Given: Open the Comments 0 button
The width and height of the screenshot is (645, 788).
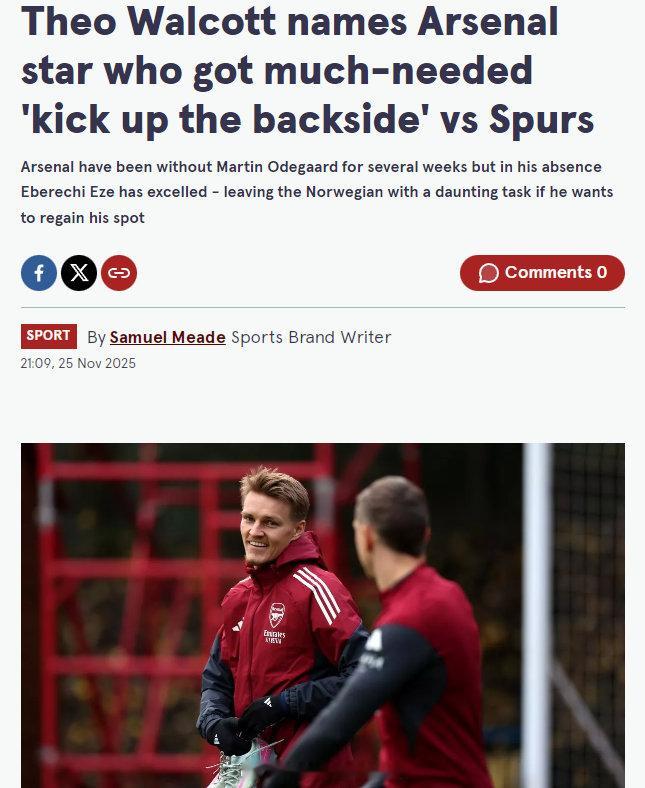Looking at the screenshot, I should [x=542, y=273].
